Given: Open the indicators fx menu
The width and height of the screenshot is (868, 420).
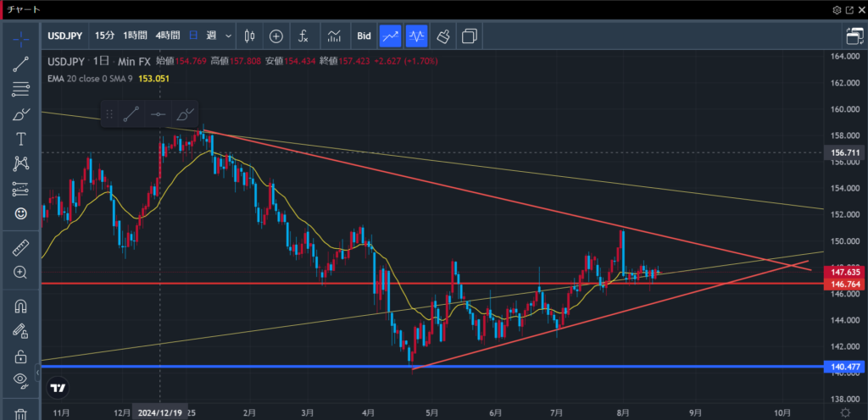Looking at the screenshot, I should (303, 36).
